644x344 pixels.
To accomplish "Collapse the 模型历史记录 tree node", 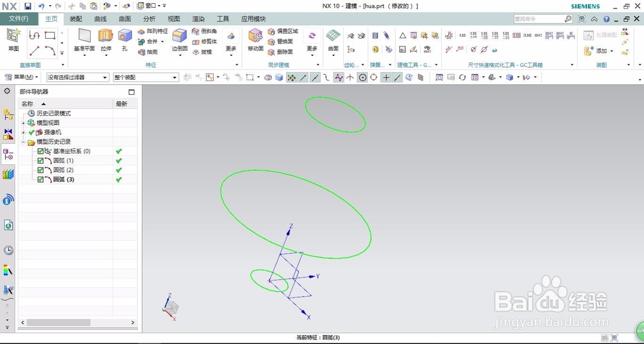I will click(x=23, y=142).
